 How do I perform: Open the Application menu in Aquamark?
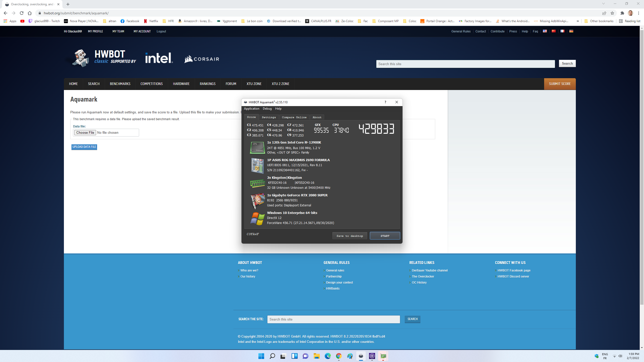tap(252, 109)
